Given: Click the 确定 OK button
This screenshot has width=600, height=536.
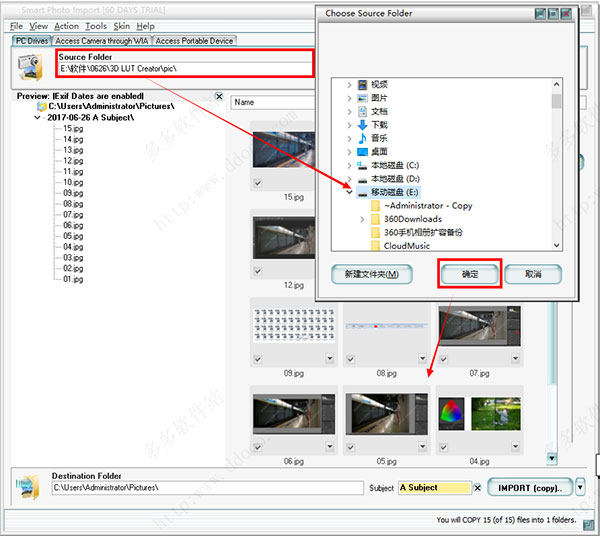Looking at the screenshot, I should [x=470, y=274].
